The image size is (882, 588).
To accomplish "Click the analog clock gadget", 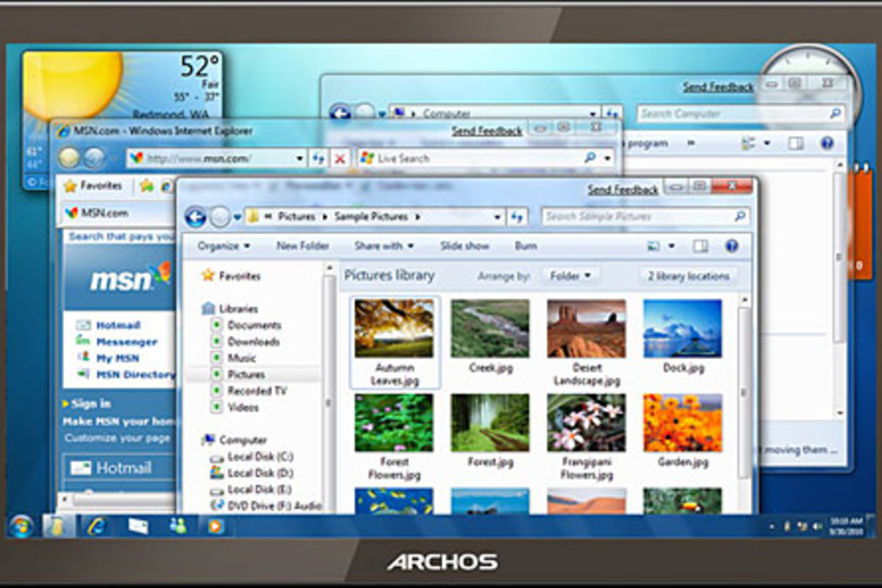I will pos(808,87).
